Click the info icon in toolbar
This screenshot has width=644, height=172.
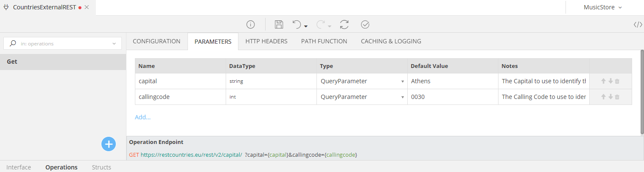point(250,25)
